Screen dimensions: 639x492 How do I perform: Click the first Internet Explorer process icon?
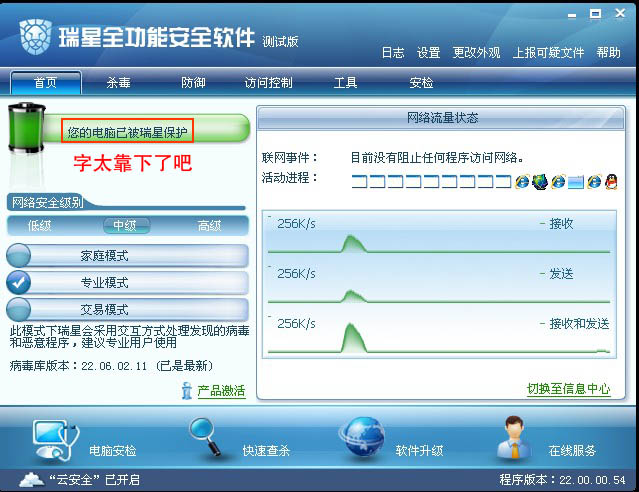(522, 181)
